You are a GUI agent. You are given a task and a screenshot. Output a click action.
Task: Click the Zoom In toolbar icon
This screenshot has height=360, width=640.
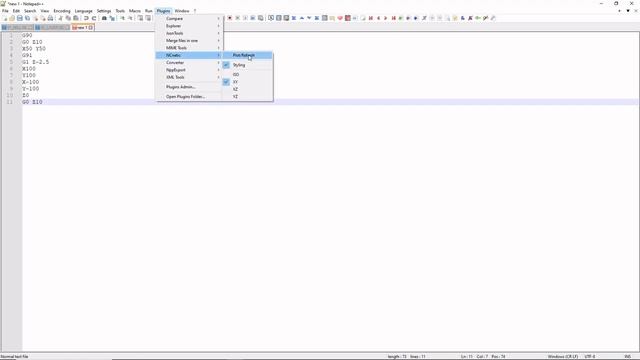(x=122, y=18)
